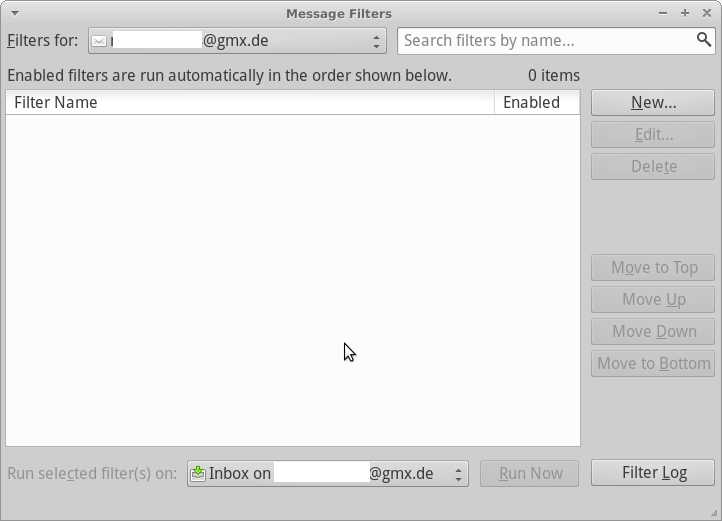Click the Delete filter button
The height and width of the screenshot is (521, 722).
point(653,166)
